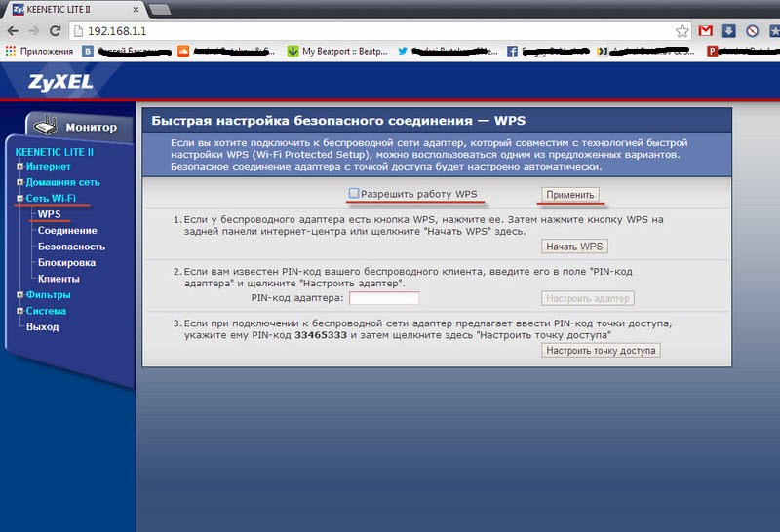
Task: Open the Gmail extension icon
Action: 705,31
